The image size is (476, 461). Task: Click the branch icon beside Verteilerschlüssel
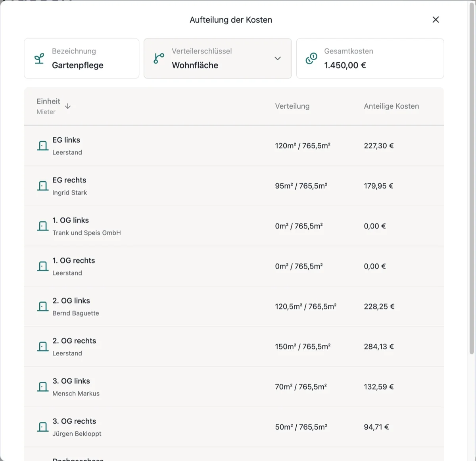click(159, 58)
